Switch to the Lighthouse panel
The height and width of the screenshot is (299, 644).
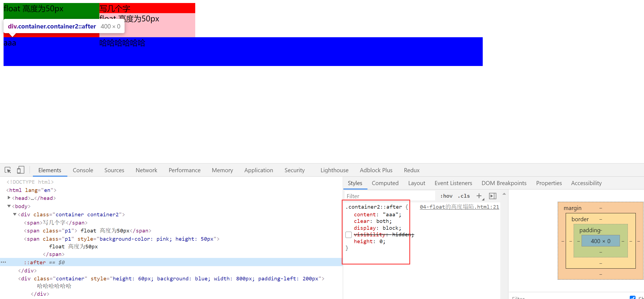point(334,170)
